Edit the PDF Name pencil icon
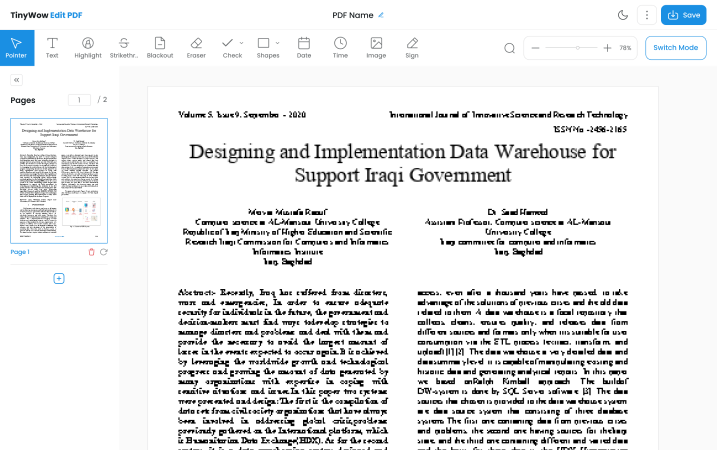The image size is (717, 451). (381, 15)
